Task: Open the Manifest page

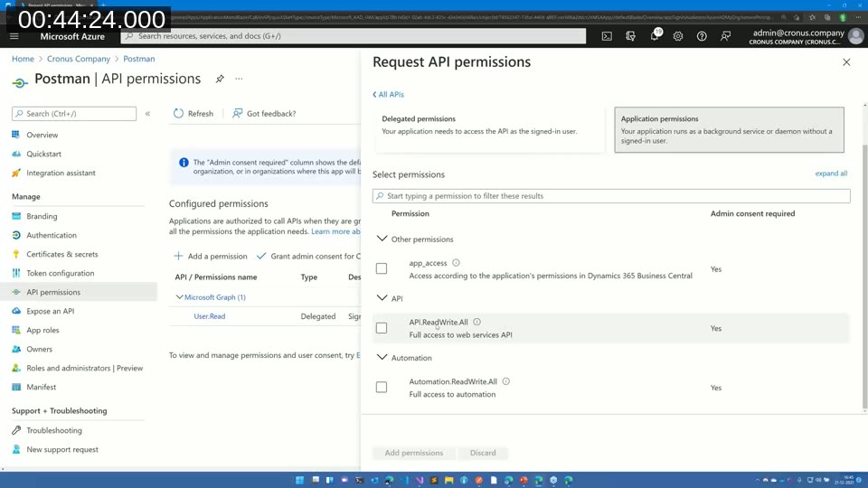Action: point(41,387)
